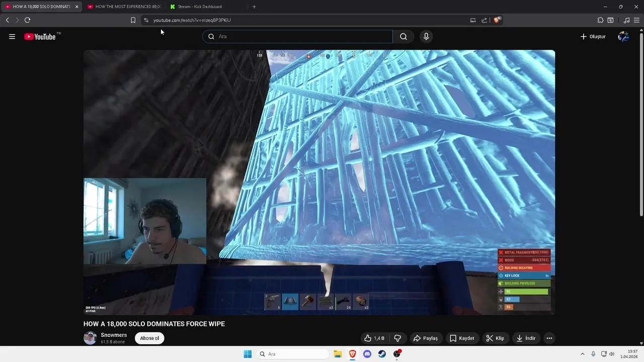The image size is (644, 362).
Task: Subscribe with the Abone ol button
Action: [x=149, y=338]
